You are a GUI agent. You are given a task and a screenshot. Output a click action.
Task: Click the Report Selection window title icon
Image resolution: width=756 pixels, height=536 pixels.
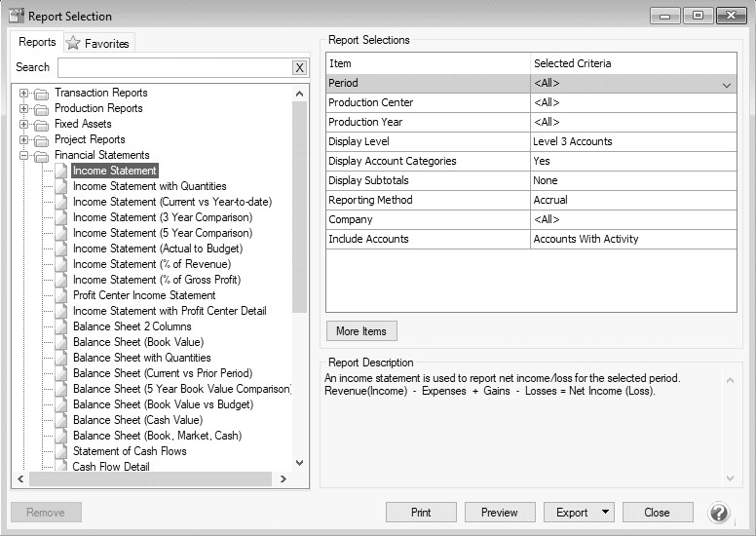tap(16, 16)
